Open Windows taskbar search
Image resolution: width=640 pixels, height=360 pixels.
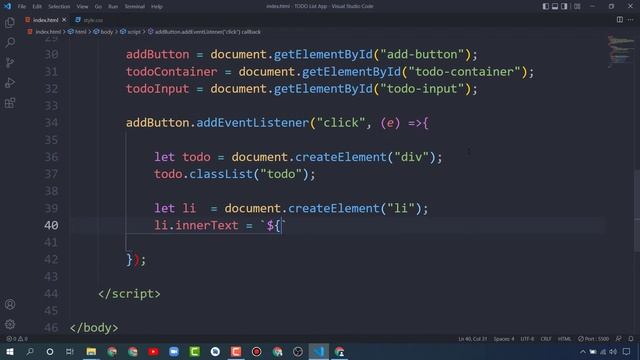[30, 351]
